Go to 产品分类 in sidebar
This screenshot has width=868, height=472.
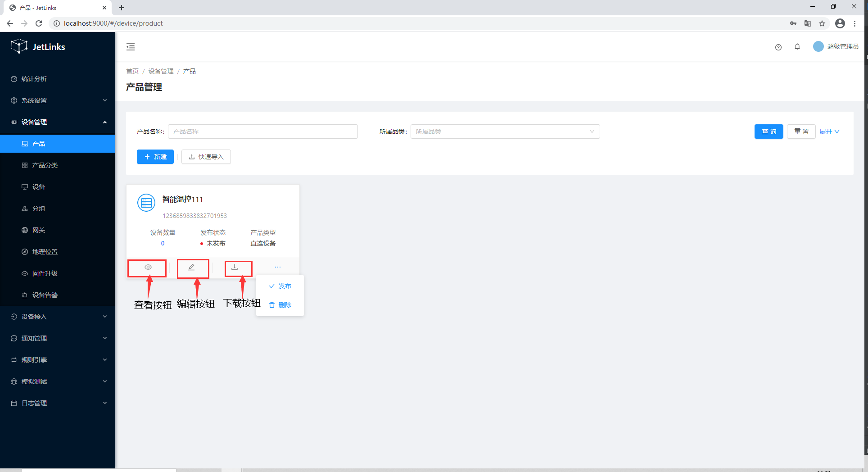[45, 165]
